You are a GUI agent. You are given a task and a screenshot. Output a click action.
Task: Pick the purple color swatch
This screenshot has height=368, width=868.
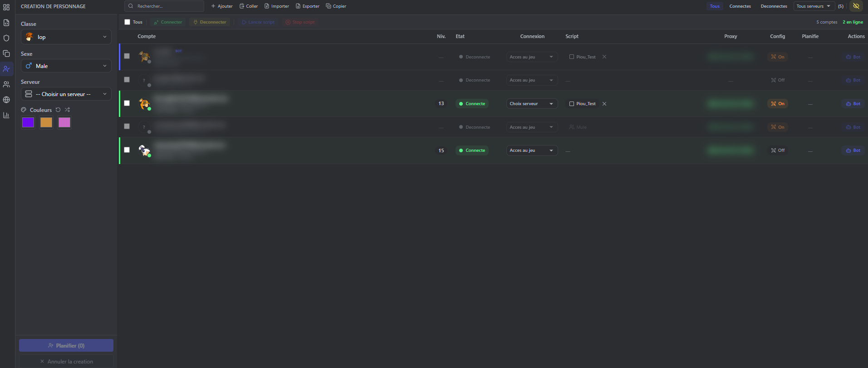pos(28,122)
